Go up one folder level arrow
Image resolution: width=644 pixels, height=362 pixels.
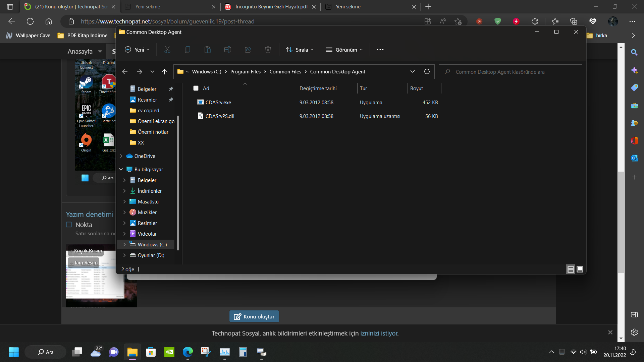pyautogui.click(x=164, y=71)
